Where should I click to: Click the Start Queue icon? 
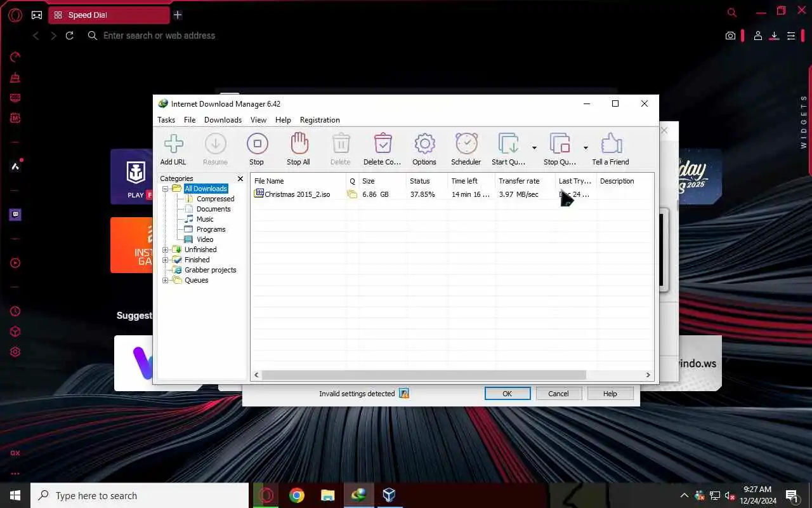[509, 144]
